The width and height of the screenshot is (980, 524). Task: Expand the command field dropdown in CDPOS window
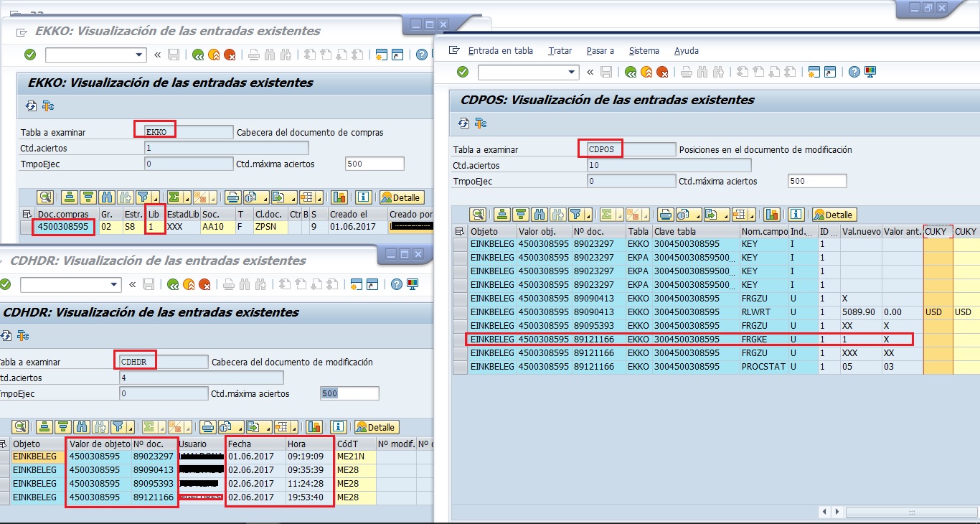(x=572, y=71)
